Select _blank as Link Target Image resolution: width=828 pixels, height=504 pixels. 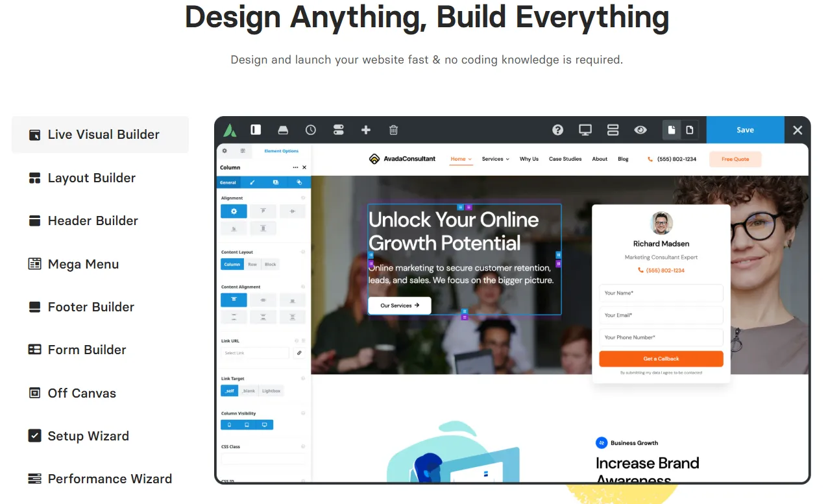249,390
